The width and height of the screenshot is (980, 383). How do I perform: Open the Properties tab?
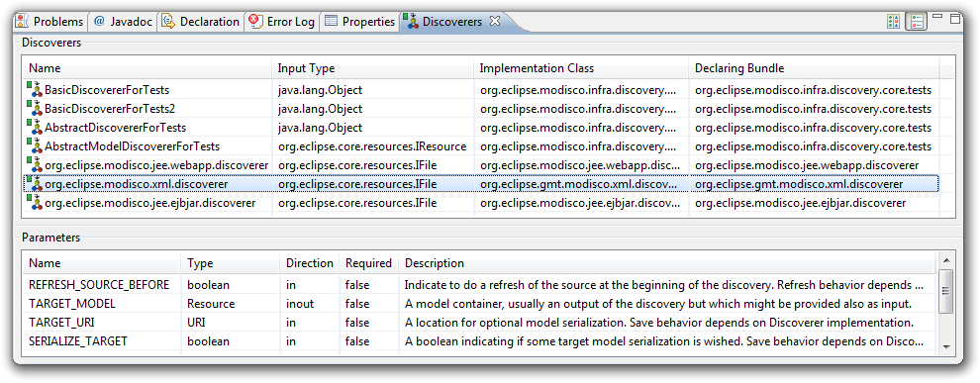(360, 21)
